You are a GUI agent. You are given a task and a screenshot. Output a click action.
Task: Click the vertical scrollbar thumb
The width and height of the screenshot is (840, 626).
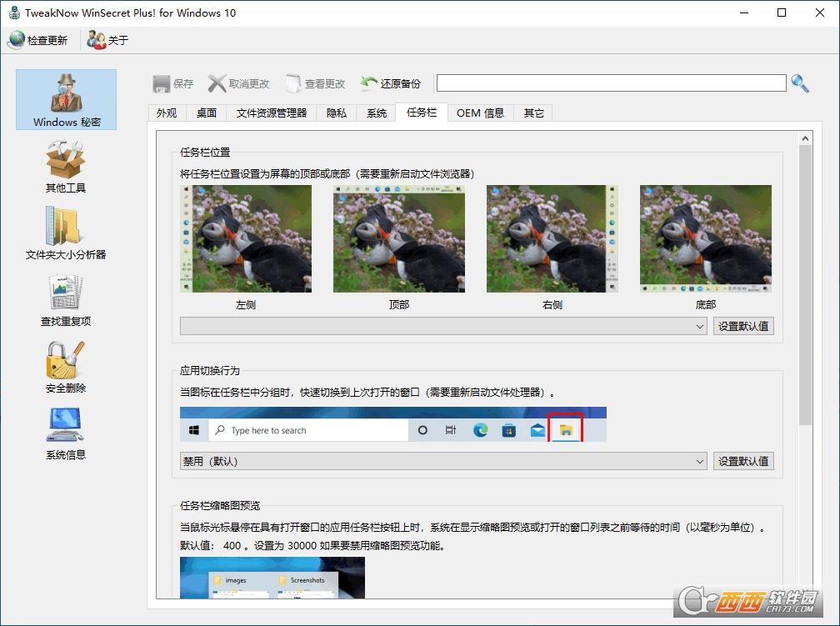point(805,285)
